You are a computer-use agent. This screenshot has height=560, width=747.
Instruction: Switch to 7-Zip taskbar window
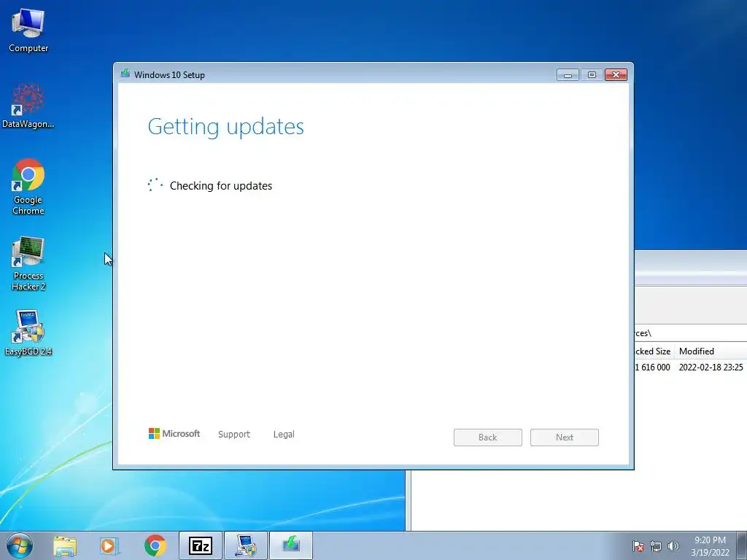200,545
